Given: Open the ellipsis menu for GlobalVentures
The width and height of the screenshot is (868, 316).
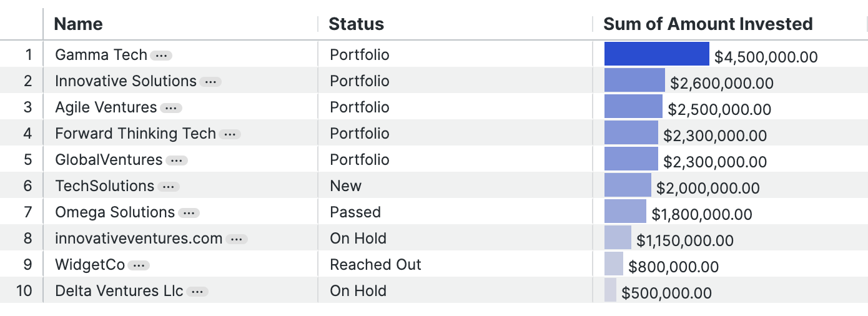Looking at the screenshot, I should point(176,160).
